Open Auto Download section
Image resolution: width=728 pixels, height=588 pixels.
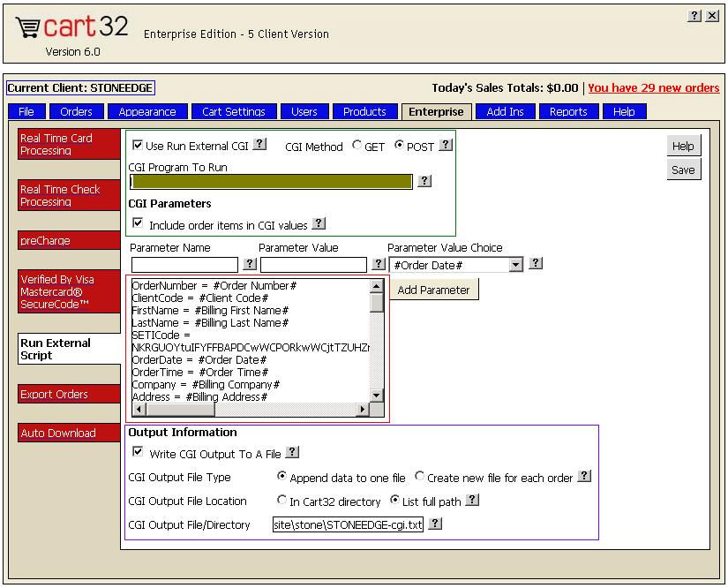[69, 433]
